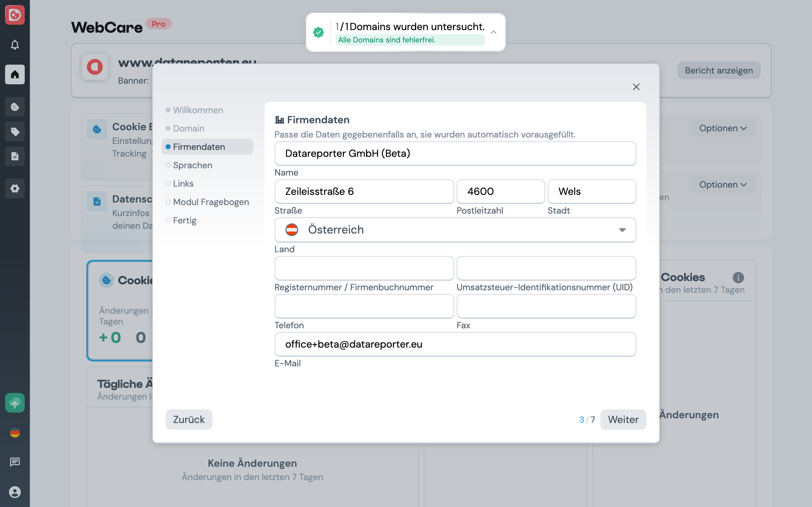Switch to the Firmendaten step
This screenshot has height=507, width=812.
pyautogui.click(x=199, y=146)
